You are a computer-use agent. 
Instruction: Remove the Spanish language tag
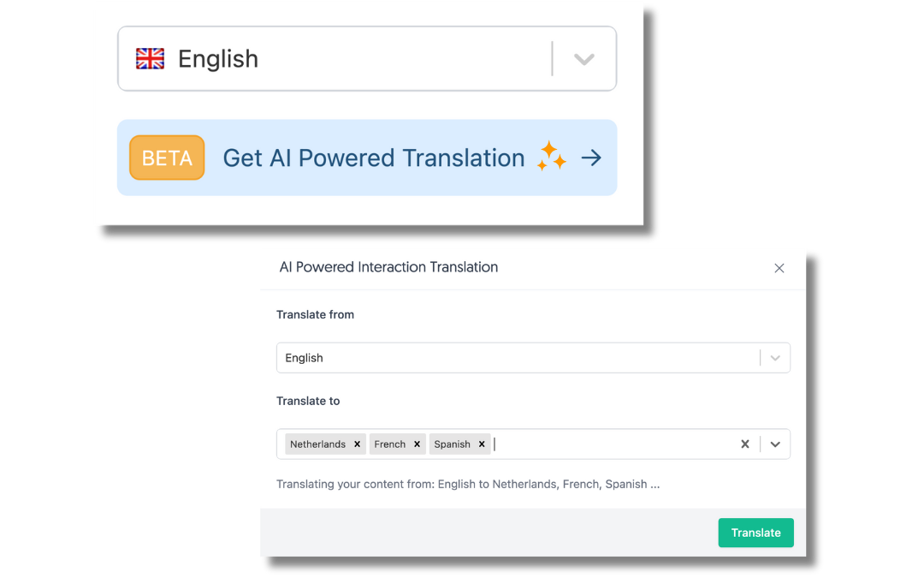[x=482, y=444]
